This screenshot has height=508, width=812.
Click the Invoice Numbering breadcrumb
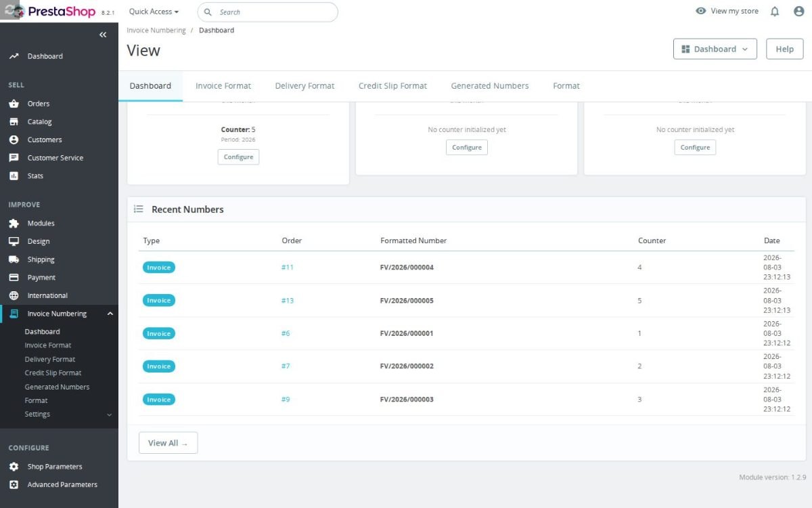pyautogui.click(x=156, y=30)
